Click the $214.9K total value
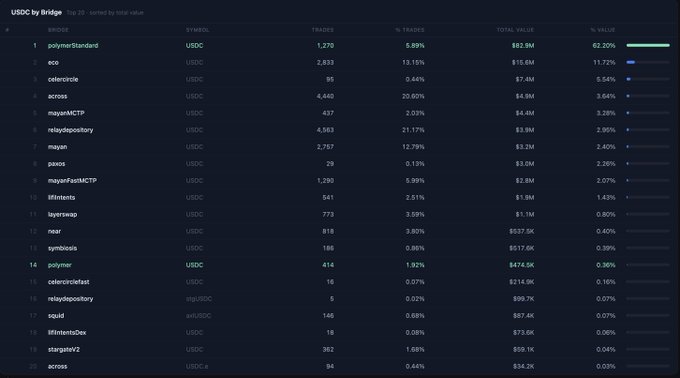Viewport: 680px width, 378px height. coord(522,282)
